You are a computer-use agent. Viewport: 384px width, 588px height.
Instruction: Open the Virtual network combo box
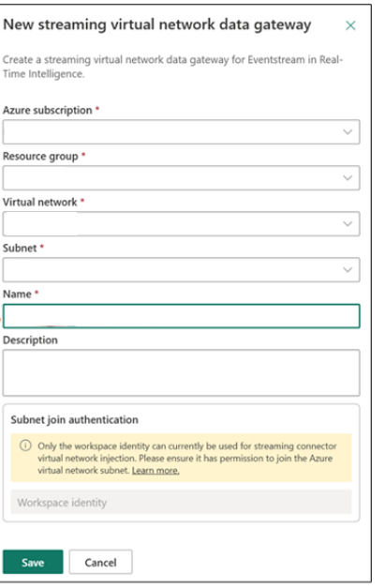pyautogui.click(x=182, y=224)
